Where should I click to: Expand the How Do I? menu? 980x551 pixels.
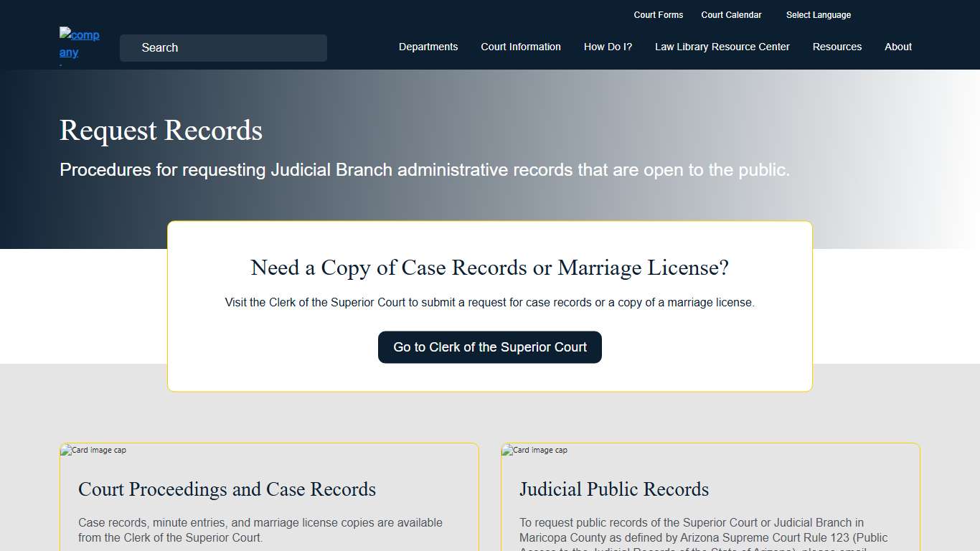pos(608,47)
